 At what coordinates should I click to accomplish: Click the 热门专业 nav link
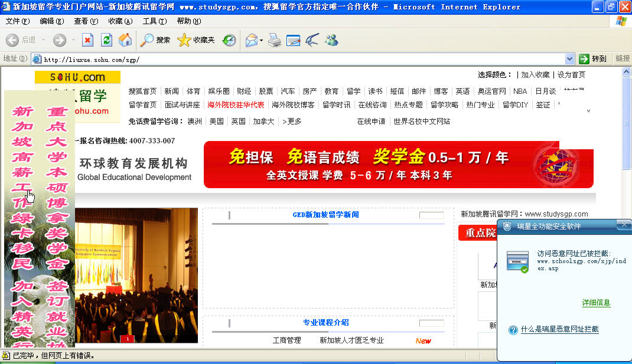tap(480, 104)
